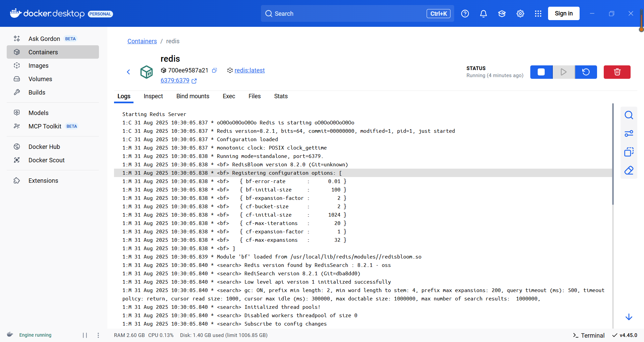Screen dimensions: 644x342
Task: Switch to the Inspect tab
Action: click(153, 96)
